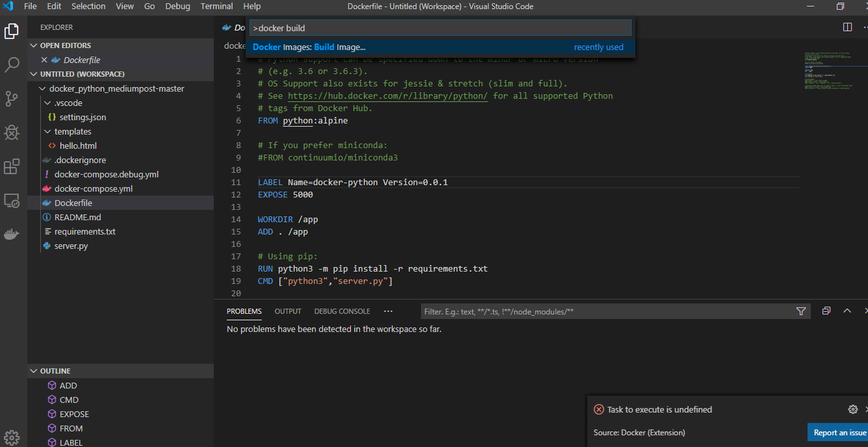Open notification settings gear
Viewport: 868px width, 447px height.
[x=852, y=409]
